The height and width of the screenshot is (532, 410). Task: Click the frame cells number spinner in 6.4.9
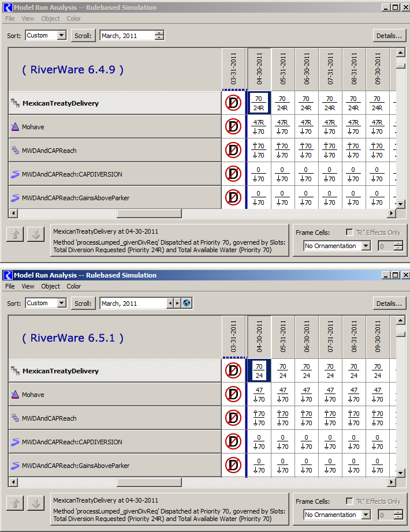[398, 246]
